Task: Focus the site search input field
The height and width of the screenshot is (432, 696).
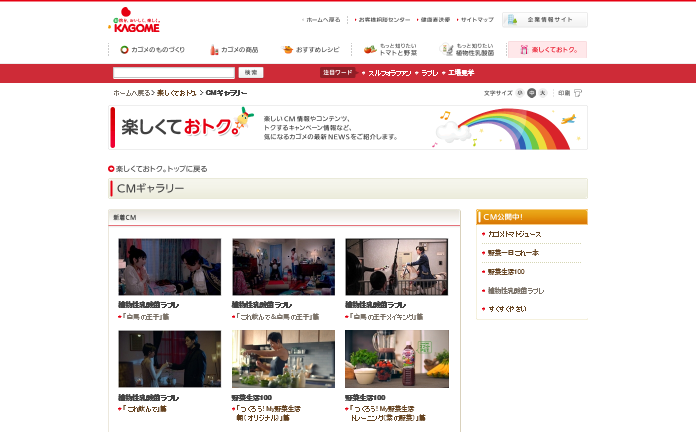Action: 174,73
